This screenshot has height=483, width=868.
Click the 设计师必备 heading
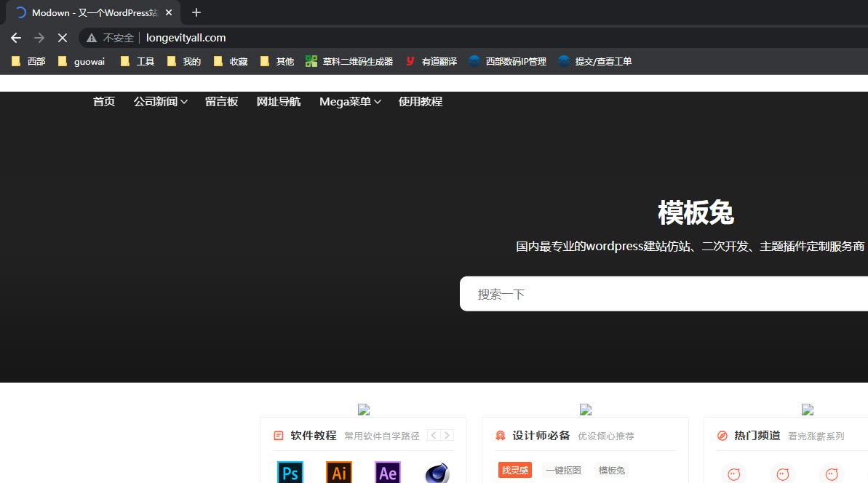[x=541, y=436]
